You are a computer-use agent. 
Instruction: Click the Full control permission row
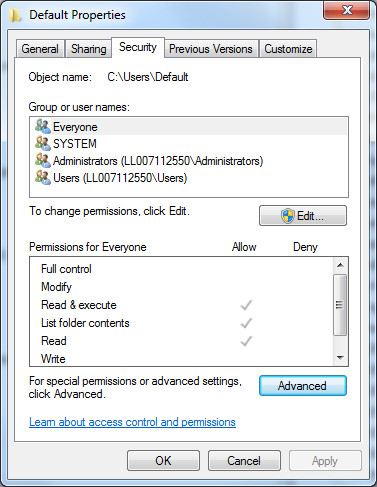(x=182, y=269)
